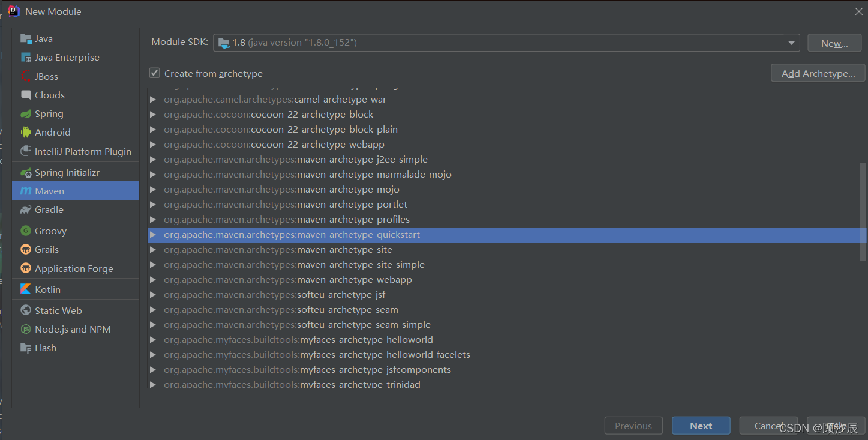
Task: Select Gradle module type
Action: [x=75, y=210]
